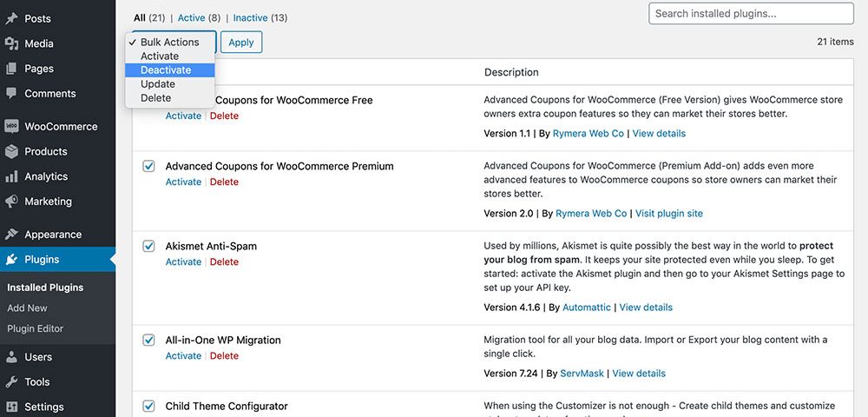Click the Tools wrench icon
868x417 pixels.
[11, 382]
